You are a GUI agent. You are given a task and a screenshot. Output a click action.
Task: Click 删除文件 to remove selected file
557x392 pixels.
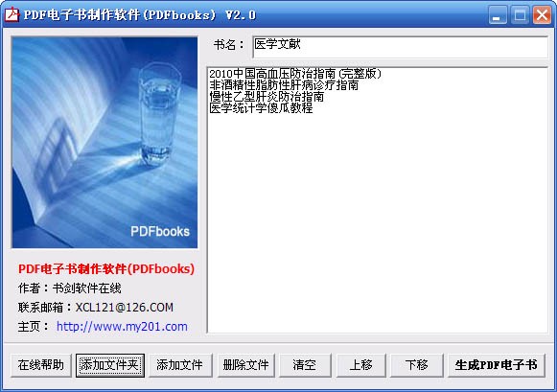coord(245,365)
